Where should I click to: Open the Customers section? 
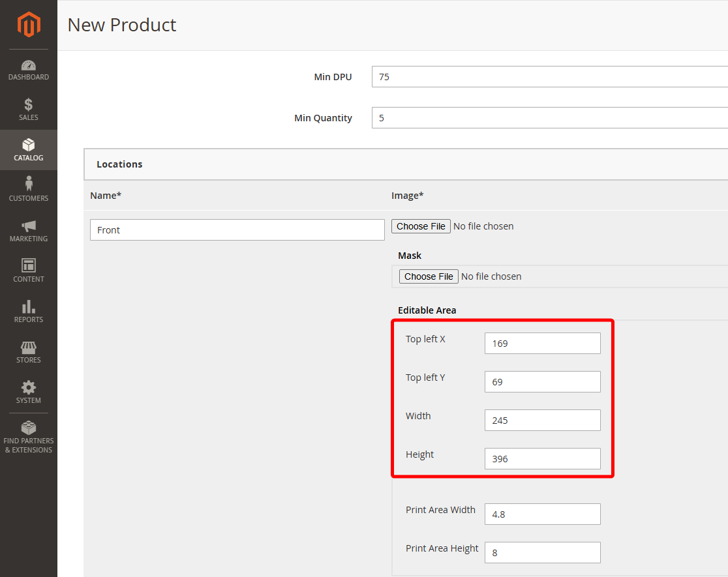pyautogui.click(x=28, y=190)
